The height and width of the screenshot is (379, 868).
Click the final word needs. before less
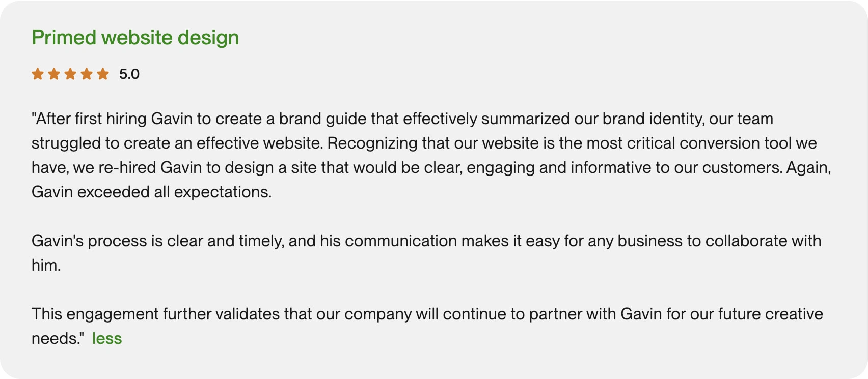click(57, 339)
